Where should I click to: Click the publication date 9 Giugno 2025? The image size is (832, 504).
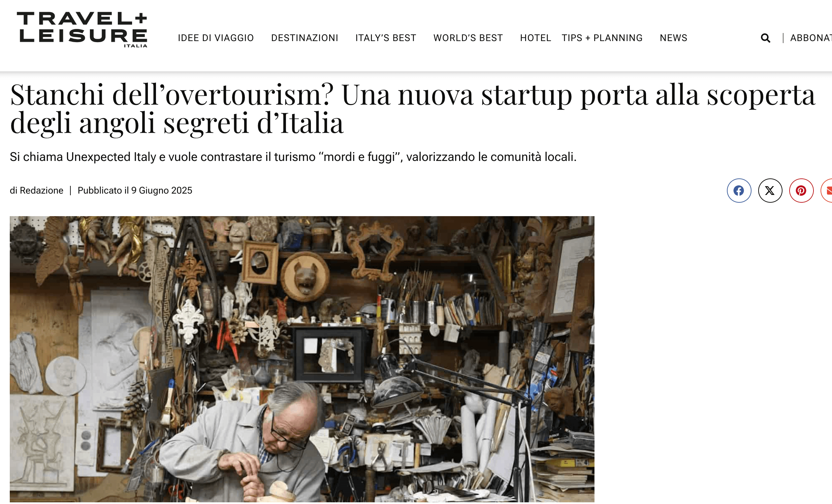161,191
